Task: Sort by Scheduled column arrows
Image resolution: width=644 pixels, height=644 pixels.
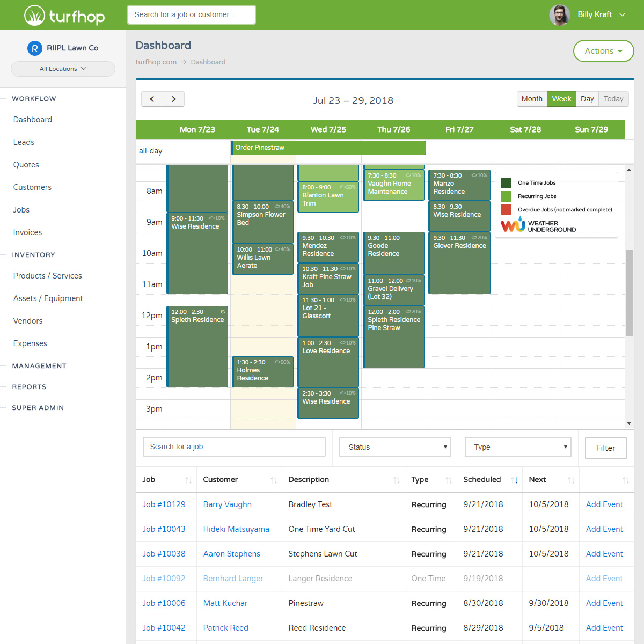Action: [x=515, y=480]
